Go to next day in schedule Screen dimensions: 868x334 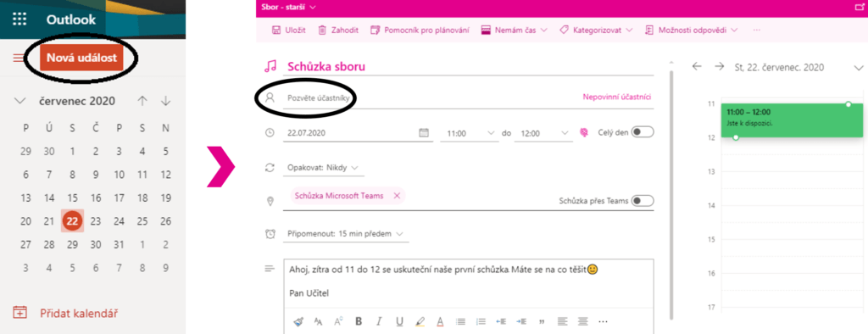pyautogui.click(x=719, y=66)
